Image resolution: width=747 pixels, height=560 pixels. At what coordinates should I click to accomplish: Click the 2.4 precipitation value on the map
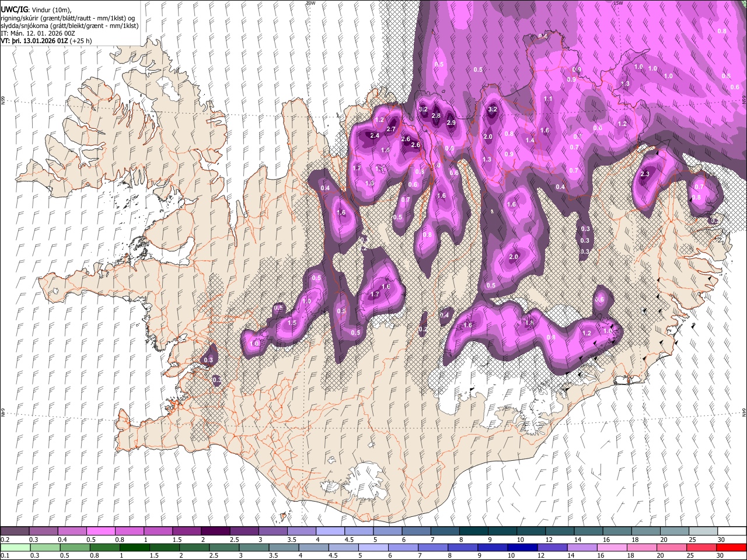(x=375, y=136)
